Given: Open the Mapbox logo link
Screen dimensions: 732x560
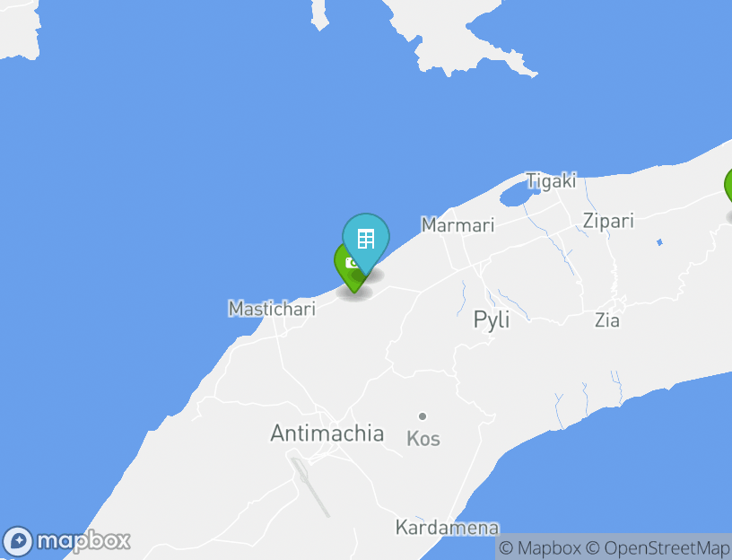Looking at the screenshot, I should [x=66, y=541].
